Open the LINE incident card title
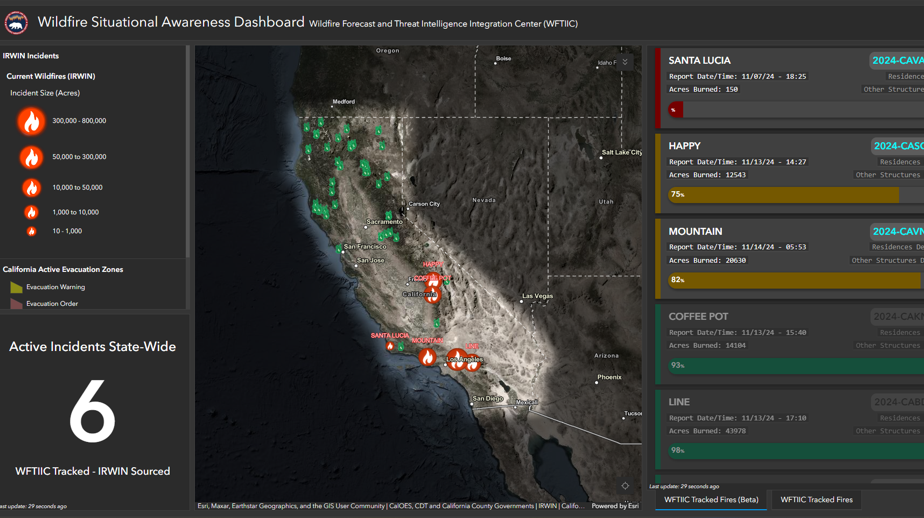924x518 pixels. click(679, 402)
